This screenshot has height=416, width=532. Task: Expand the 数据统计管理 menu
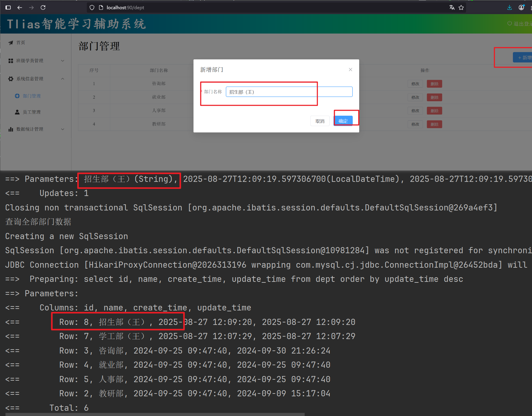(36, 129)
